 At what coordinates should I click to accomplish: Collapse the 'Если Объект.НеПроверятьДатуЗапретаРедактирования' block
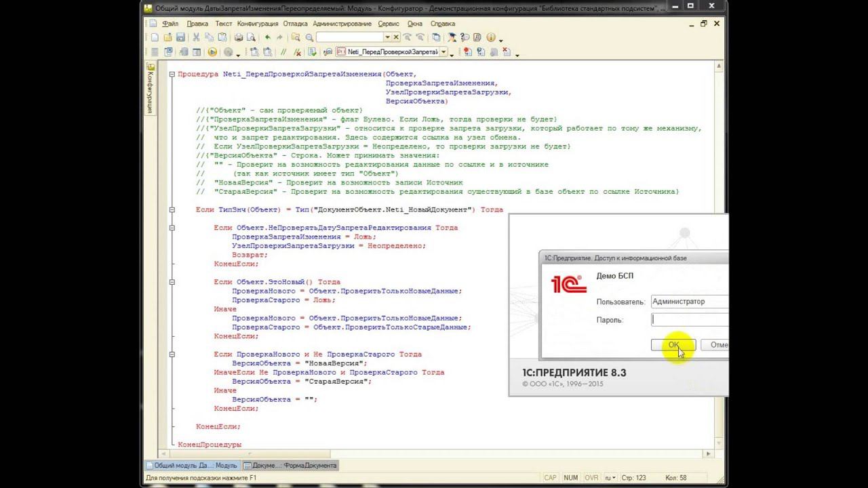[x=172, y=228]
